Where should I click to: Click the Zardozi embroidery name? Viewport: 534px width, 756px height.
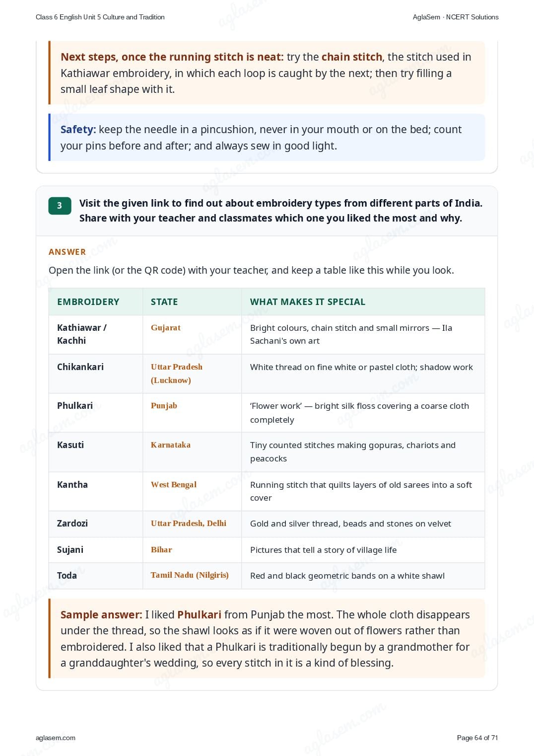[x=72, y=524]
